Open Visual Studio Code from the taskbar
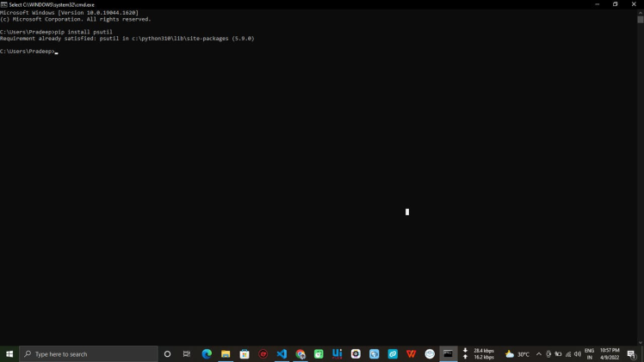This screenshot has height=362, width=644. tap(282, 354)
